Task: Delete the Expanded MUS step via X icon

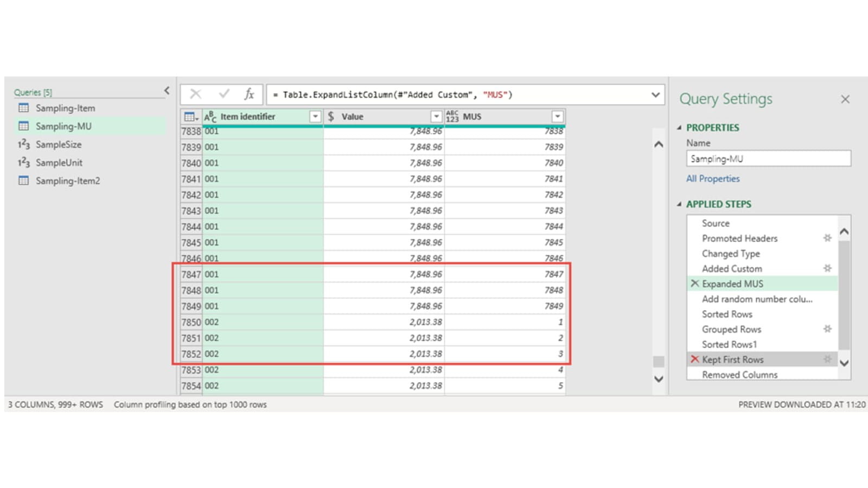Action: [694, 284]
